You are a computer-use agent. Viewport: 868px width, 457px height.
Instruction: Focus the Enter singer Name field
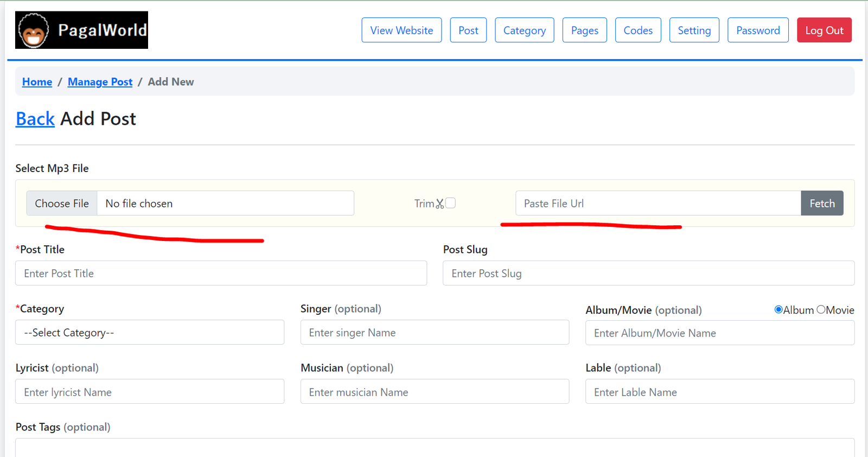tap(435, 332)
